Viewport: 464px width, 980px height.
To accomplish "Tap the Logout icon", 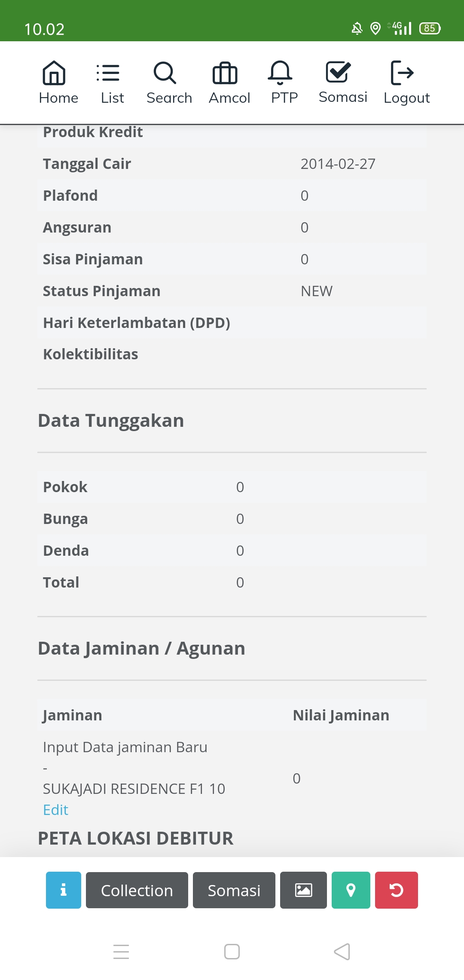I will click(402, 73).
